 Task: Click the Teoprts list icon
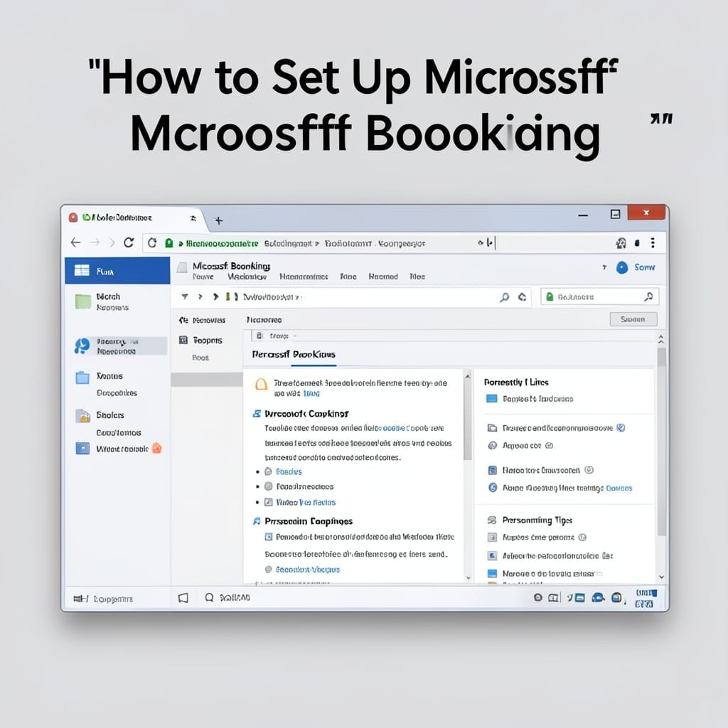tap(183, 340)
